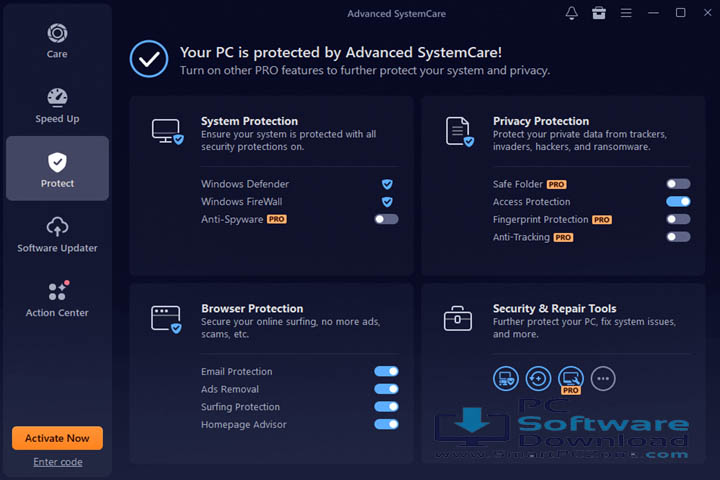Image resolution: width=720 pixels, height=480 pixels.
Task: Click the PRO badge next to Safe Folder
Action: point(556,184)
